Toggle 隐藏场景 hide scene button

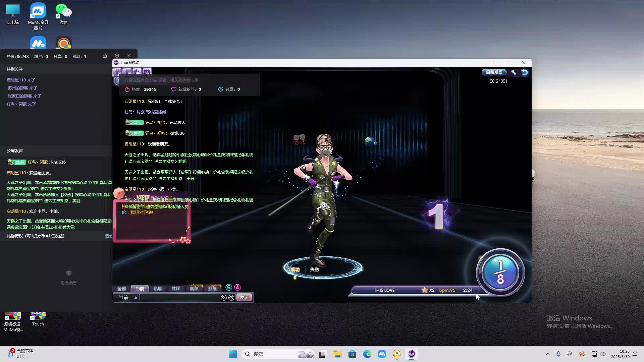[x=494, y=72]
